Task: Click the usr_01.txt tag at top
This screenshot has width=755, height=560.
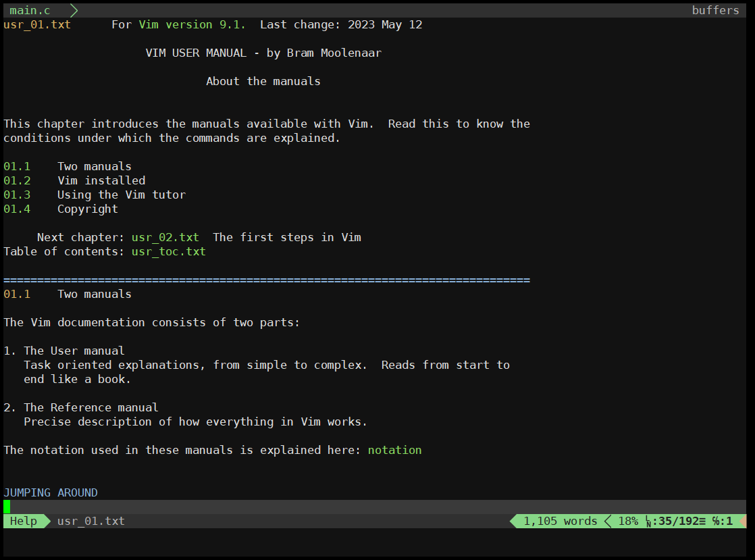Action: 37,24
